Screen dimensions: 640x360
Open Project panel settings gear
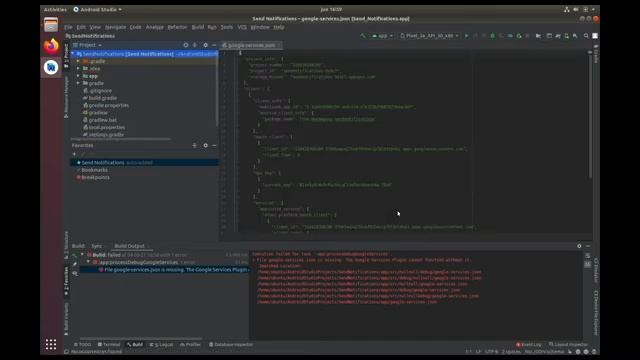(x=205, y=45)
